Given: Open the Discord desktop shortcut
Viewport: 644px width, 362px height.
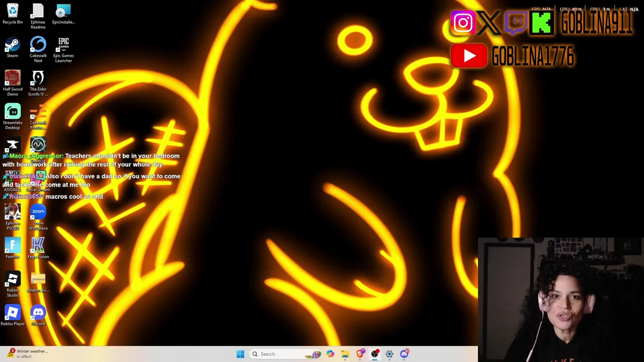Looking at the screenshot, I should (38, 315).
